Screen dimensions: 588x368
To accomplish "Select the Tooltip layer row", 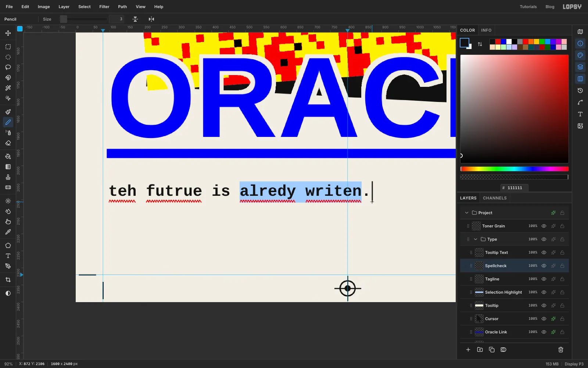I will click(x=514, y=305).
